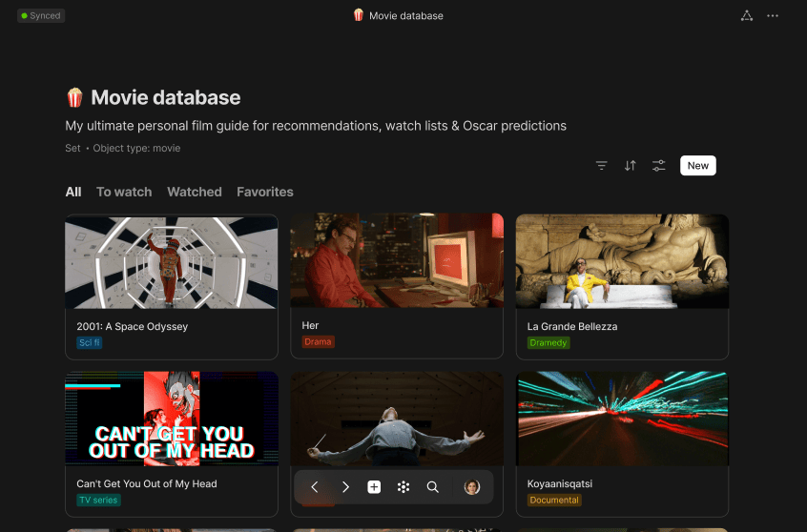Click the description text about personal film guide

[316, 126]
